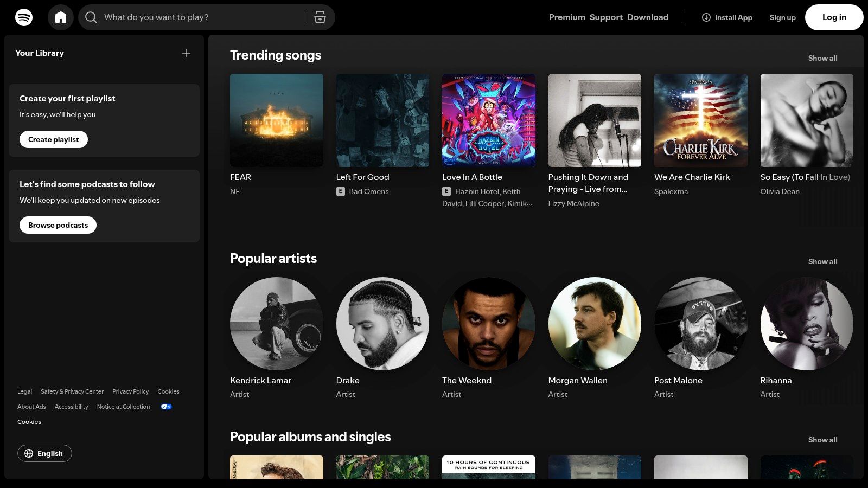The width and height of the screenshot is (868, 488).
Task: Open the Accessibility link
Action: pos(71,407)
